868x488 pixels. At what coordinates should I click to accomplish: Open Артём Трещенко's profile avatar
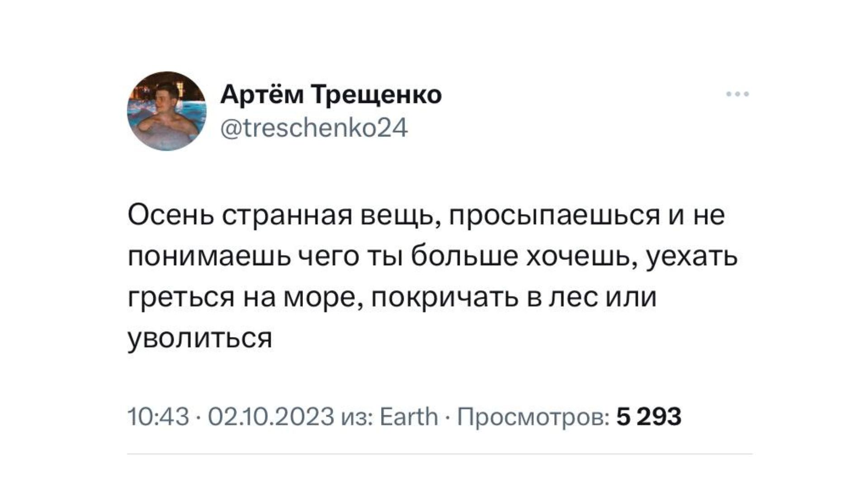tap(167, 111)
